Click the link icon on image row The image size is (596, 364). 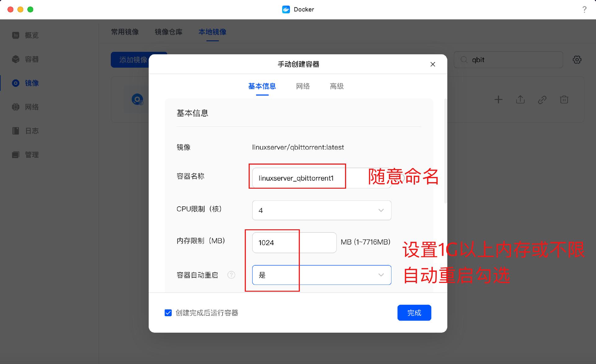pos(542,100)
